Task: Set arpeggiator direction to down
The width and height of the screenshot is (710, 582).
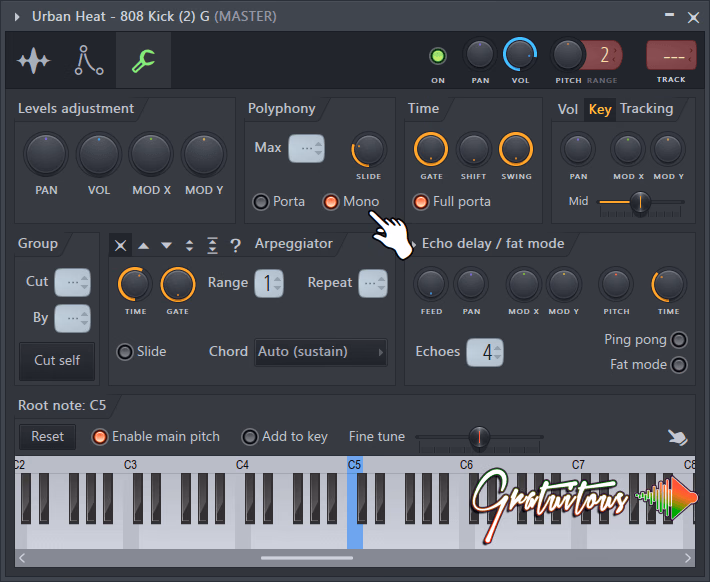Action: (x=167, y=246)
